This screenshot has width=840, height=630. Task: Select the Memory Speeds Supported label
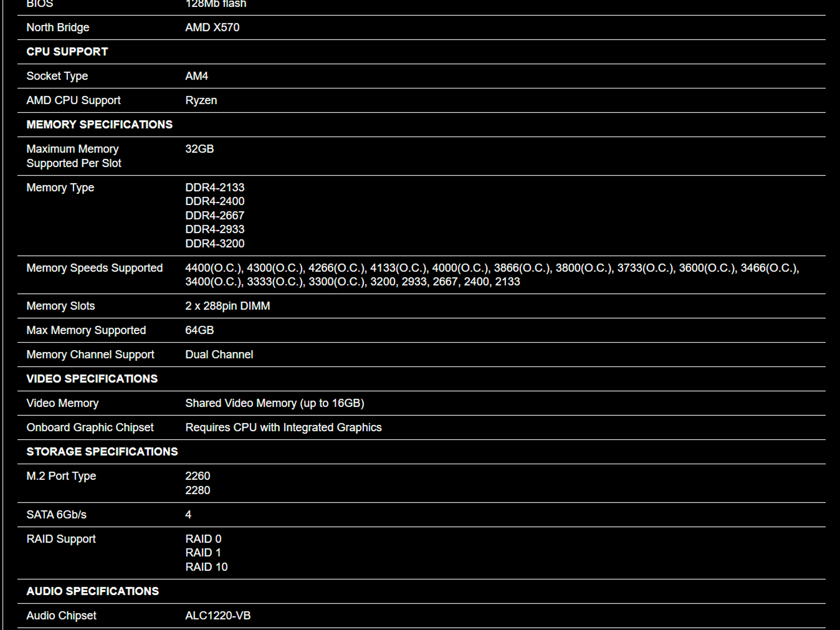coord(95,268)
